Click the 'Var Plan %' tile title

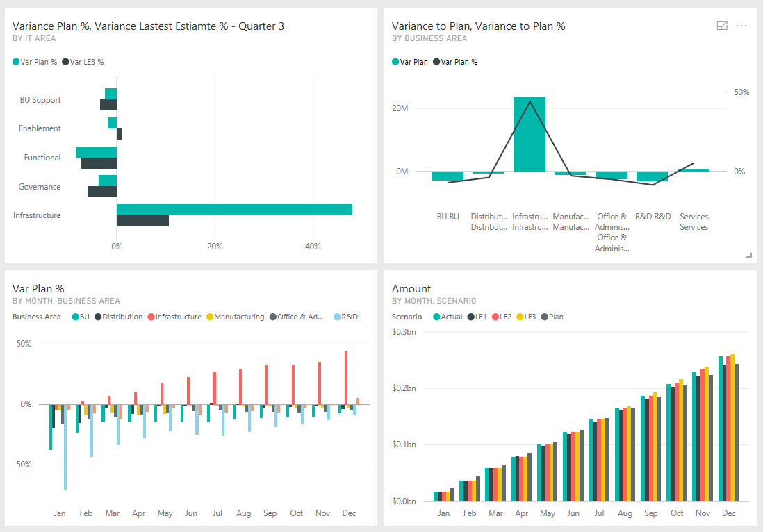pos(38,289)
